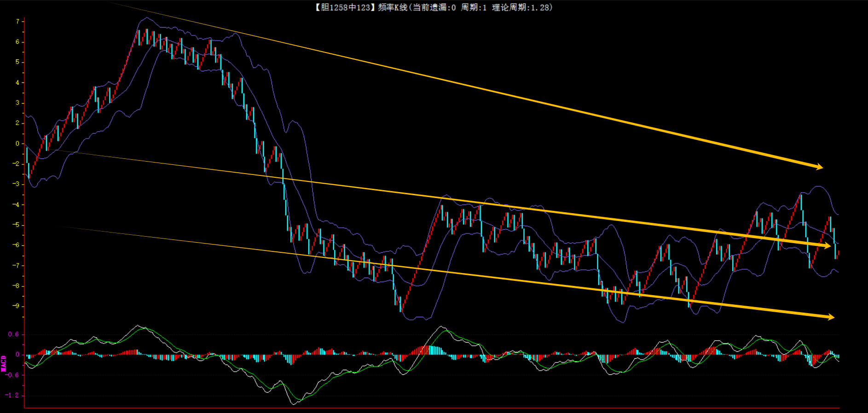Click the 3 label on price axis
868x413 pixels.
coord(17,103)
